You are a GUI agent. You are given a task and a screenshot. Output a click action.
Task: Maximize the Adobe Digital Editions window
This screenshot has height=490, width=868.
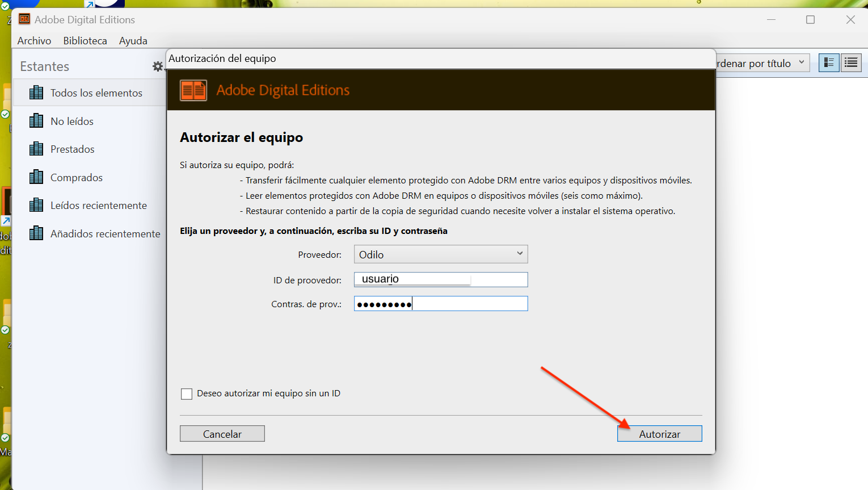click(810, 19)
